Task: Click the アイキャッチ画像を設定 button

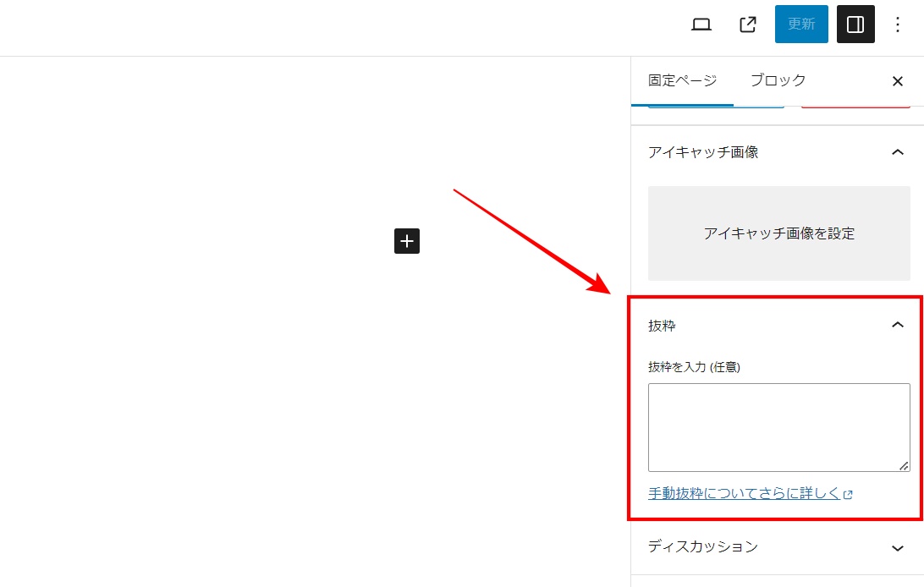Action: [x=778, y=233]
